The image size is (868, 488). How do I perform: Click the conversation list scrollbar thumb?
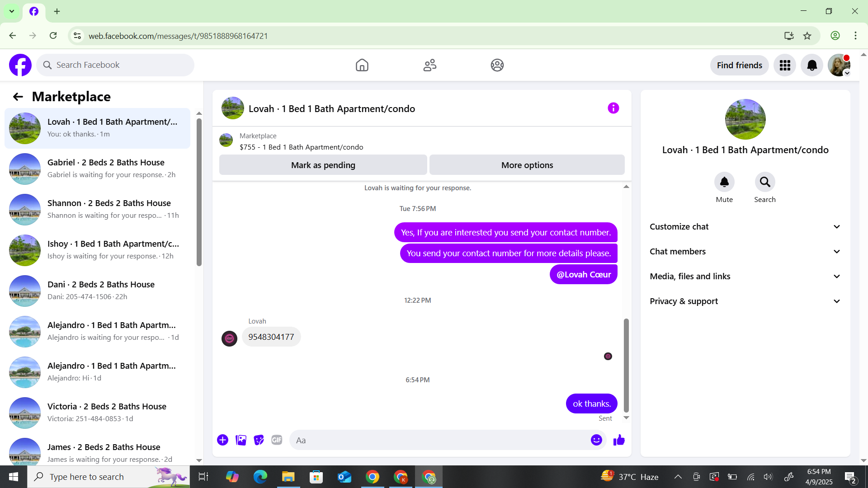(199, 192)
